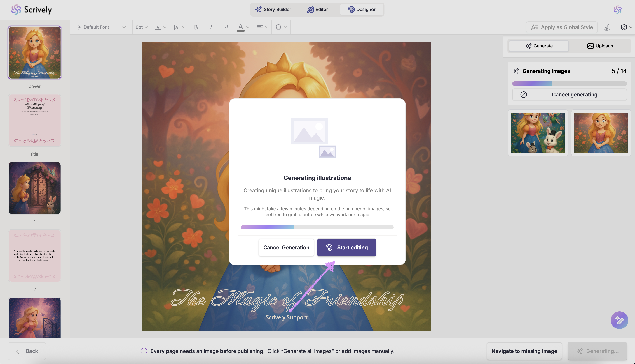635x364 pixels.
Task: Click Cancel generating in side panel
Action: pyautogui.click(x=569, y=95)
